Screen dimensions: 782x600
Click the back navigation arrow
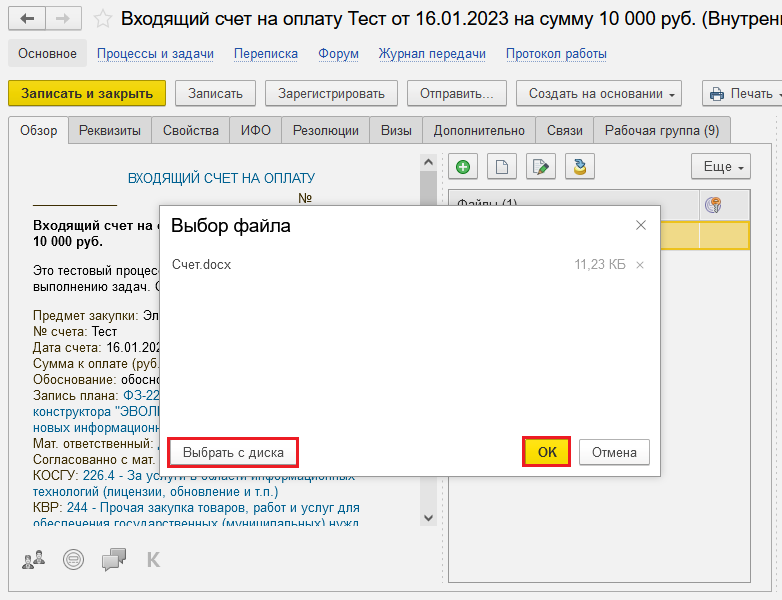point(28,19)
